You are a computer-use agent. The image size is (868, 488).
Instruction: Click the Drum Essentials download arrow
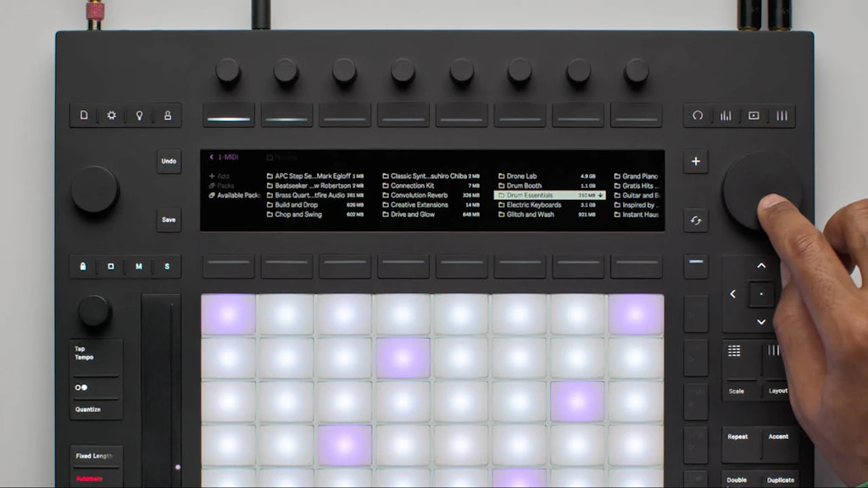[600, 196]
